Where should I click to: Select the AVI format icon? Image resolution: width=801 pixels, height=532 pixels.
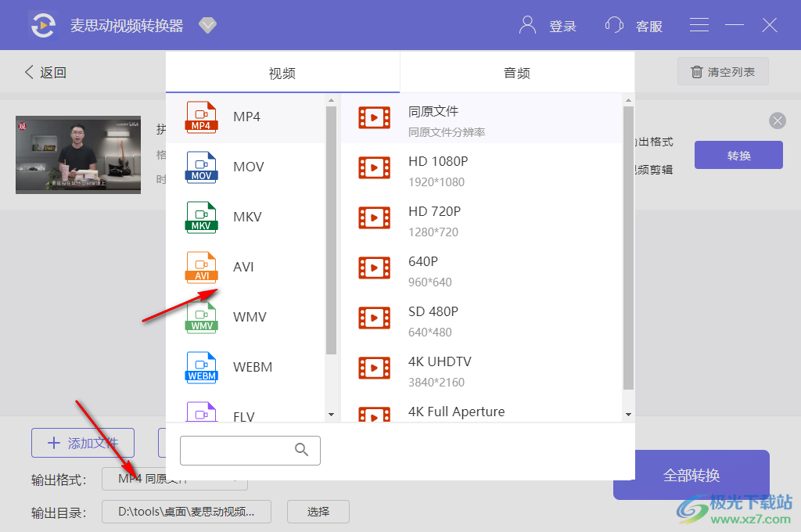tap(201, 268)
